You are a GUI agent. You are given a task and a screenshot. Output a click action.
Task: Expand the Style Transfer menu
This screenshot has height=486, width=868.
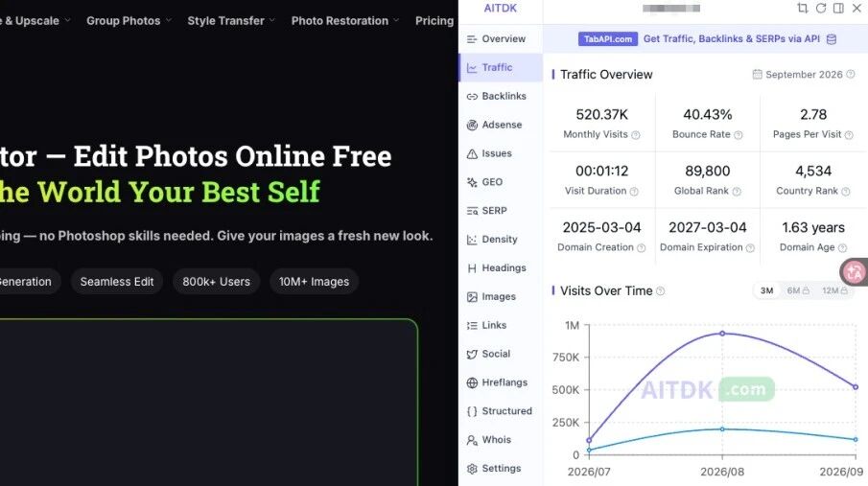click(x=231, y=21)
